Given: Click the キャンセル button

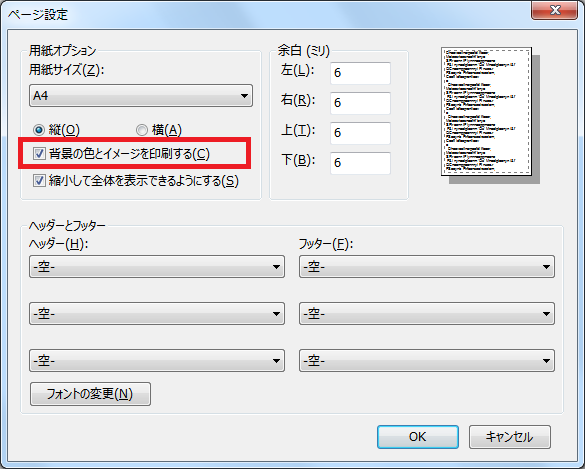Looking at the screenshot, I should [x=510, y=437].
